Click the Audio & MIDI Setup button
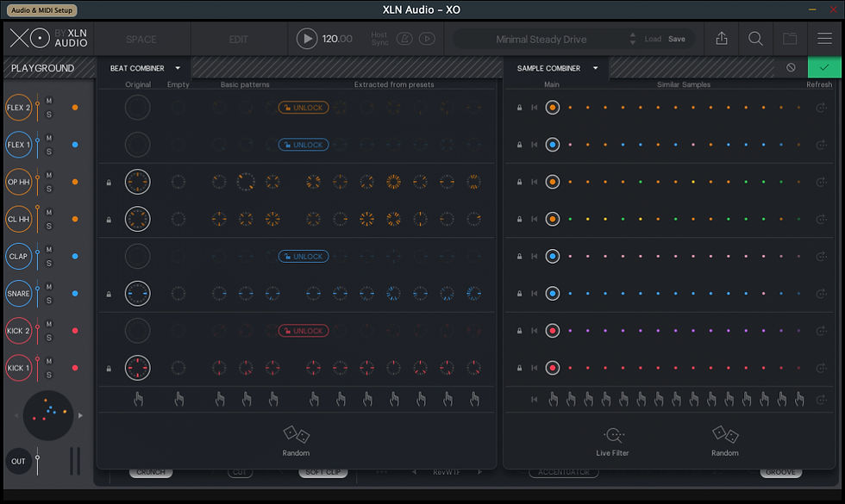845x504 pixels. [x=42, y=9]
